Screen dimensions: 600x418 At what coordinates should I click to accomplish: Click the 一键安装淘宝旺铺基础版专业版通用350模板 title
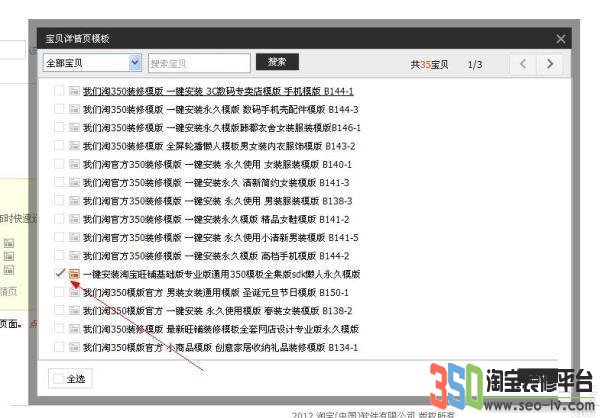point(222,274)
